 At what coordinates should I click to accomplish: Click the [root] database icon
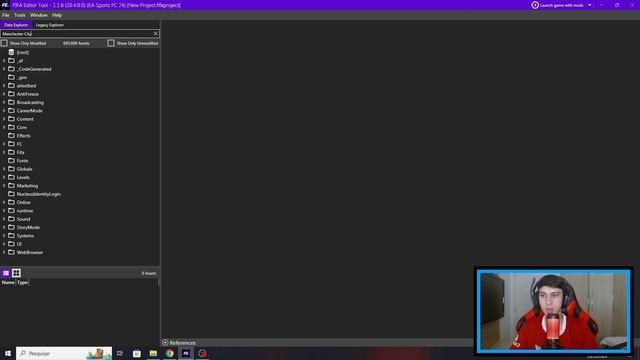[11, 52]
